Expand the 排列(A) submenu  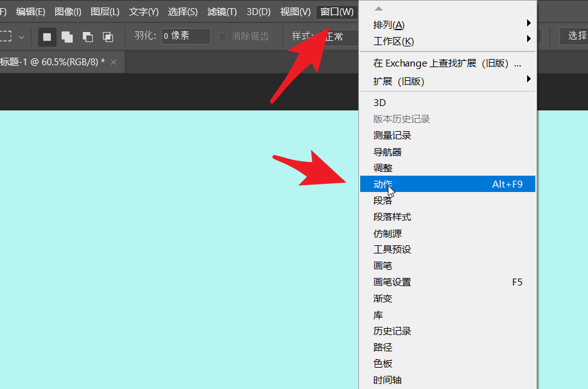pos(448,25)
